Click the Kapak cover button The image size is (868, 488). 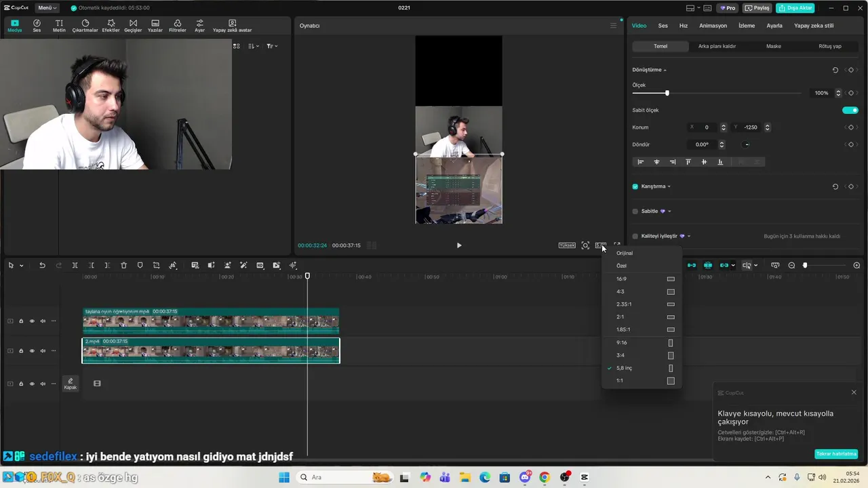point(70,384)
